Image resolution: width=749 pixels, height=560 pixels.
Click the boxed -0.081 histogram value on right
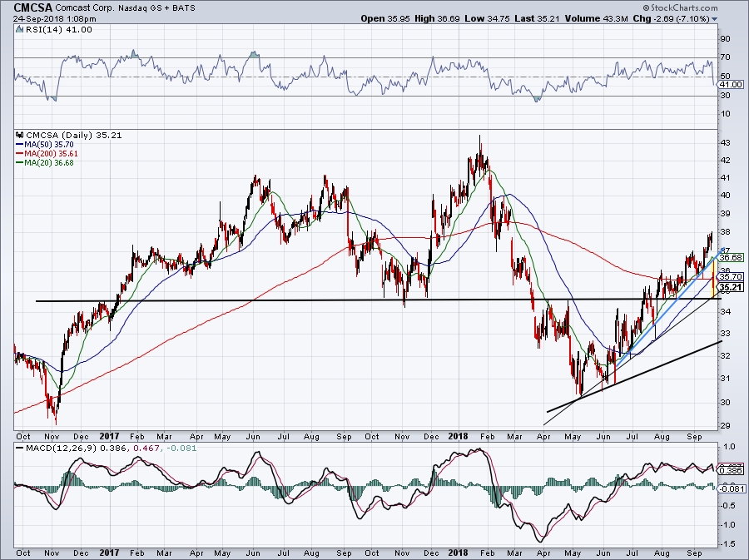731,488
